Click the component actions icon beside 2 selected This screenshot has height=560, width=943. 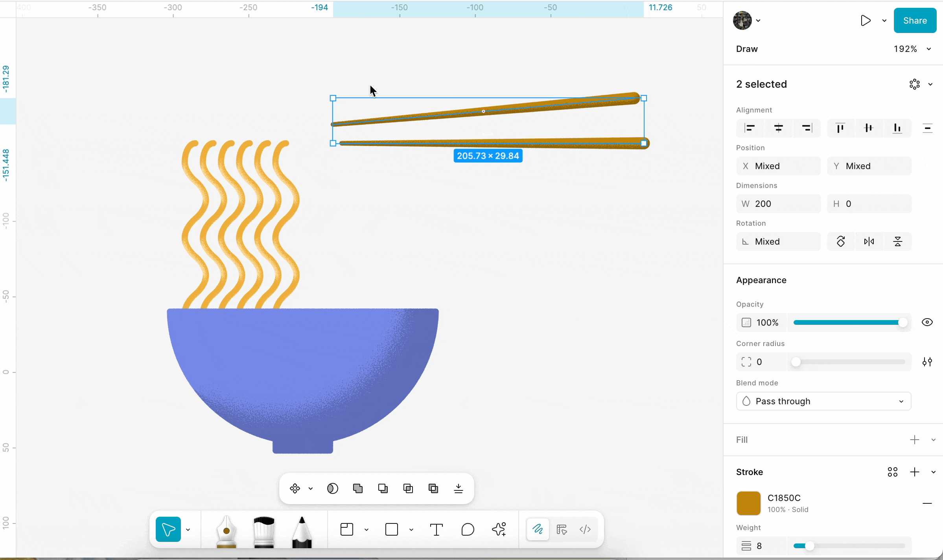point(915,84)
